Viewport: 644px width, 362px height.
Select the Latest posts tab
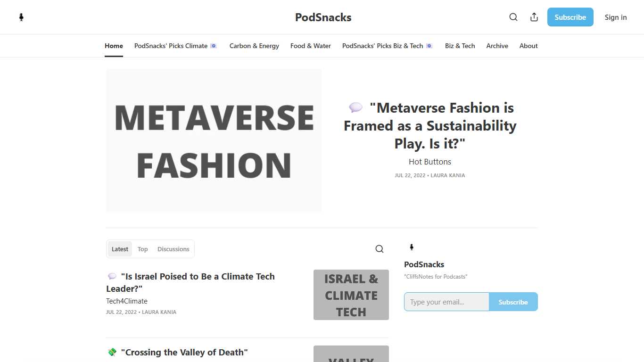coord(120,249)
